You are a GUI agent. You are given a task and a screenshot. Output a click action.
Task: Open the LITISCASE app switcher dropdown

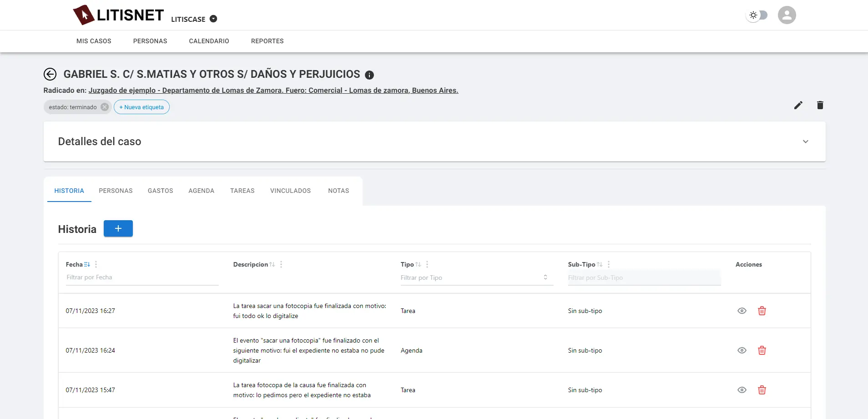pyautogui.click(x=213, y=19)
